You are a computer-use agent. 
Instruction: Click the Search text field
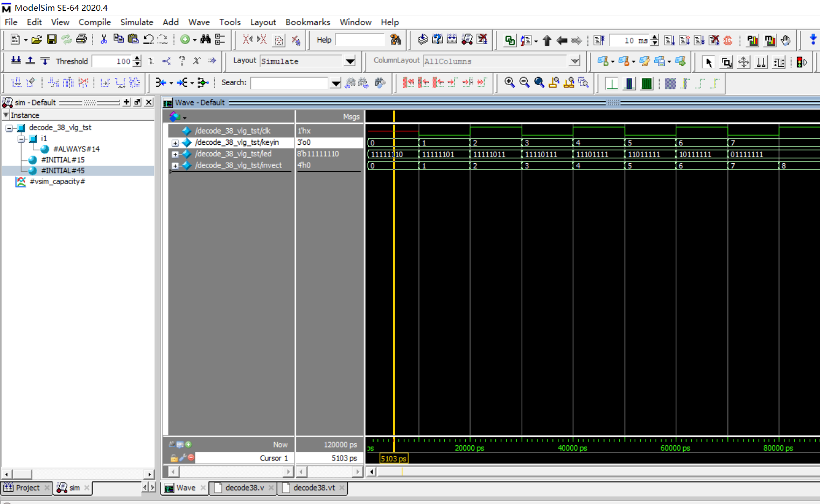pyautogui.click(x=290, y=82)
